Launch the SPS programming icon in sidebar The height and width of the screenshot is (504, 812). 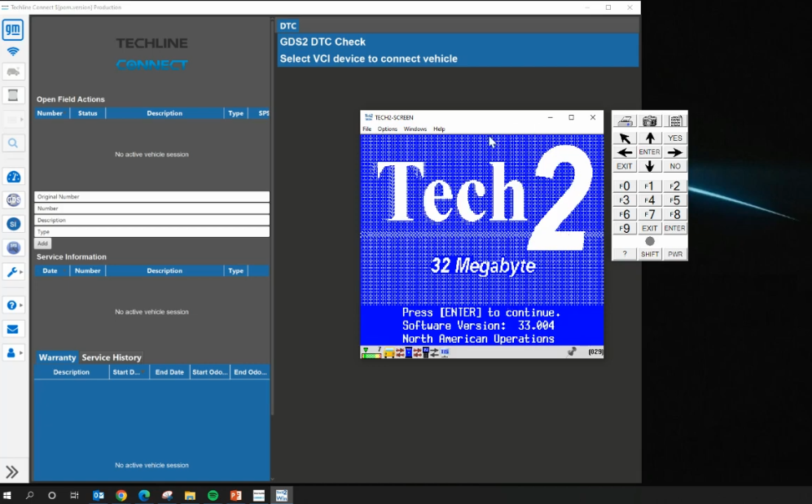point(13,248)
